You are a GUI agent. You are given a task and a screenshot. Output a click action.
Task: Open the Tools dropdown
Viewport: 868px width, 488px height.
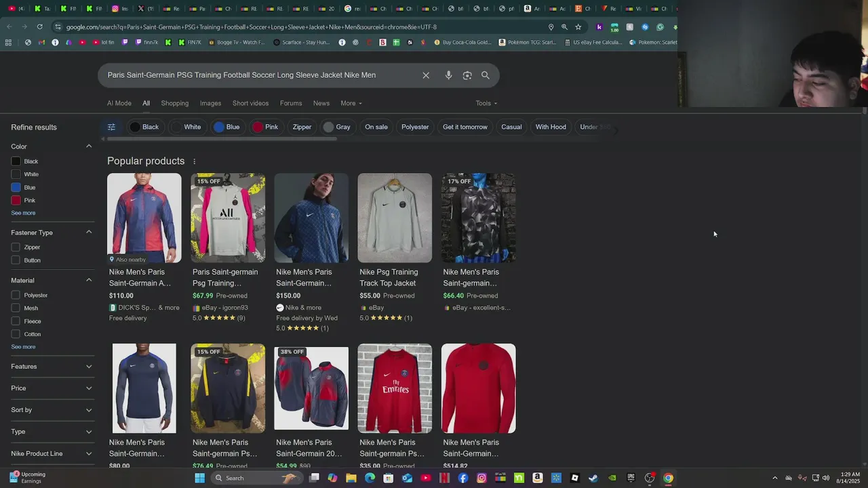pyautogui.click(x=486, y=103)
